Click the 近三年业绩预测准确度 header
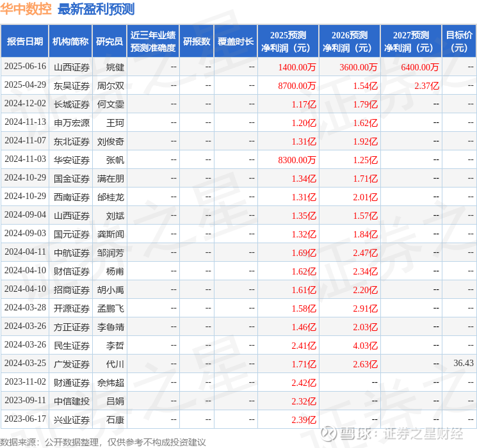 153,42
